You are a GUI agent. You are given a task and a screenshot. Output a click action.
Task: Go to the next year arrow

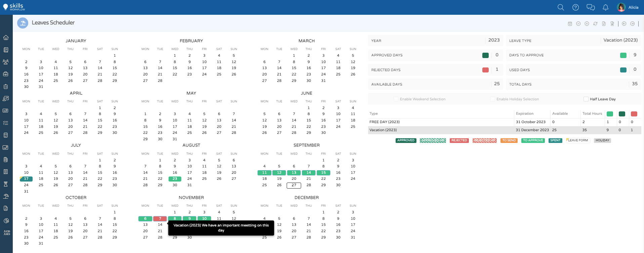pos(633,24)
